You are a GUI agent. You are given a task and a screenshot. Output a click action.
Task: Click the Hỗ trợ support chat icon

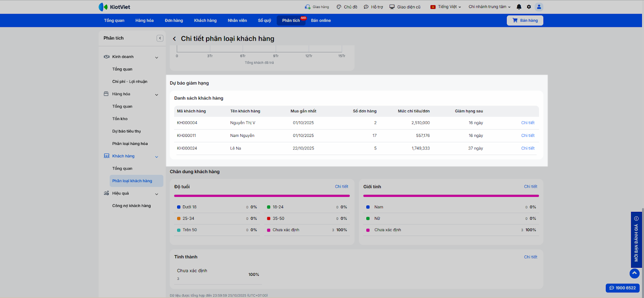point(366,7)
